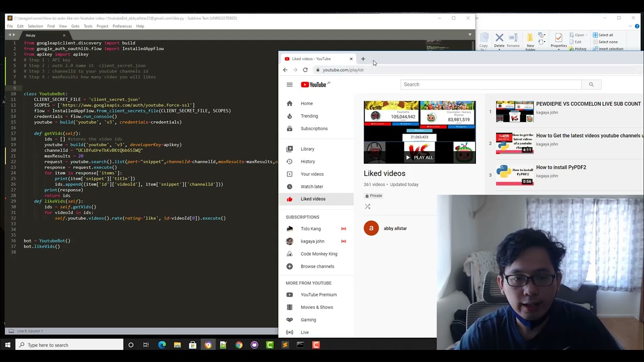Viewport: 644px width, 362px height.
Task: Click the YouTube search magnifier button
Action: [591, 84]
